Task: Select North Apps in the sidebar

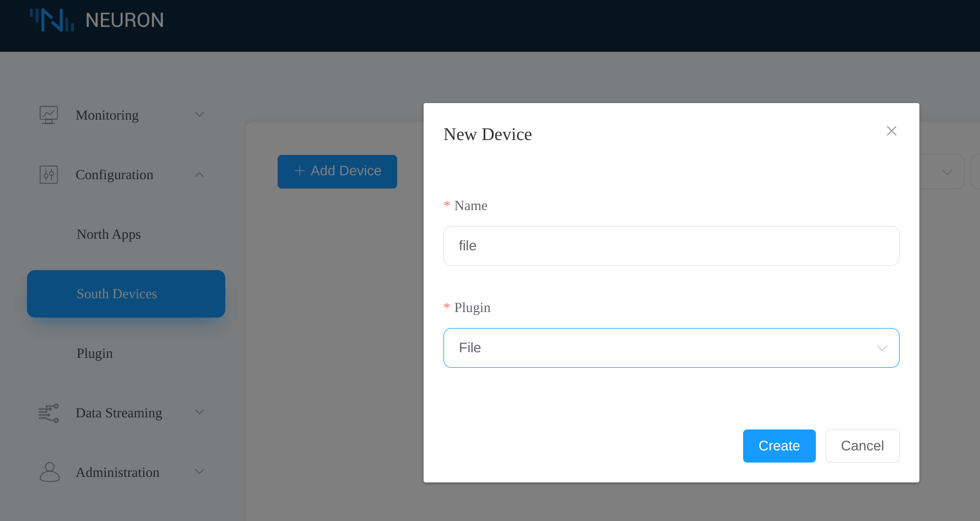Action: click(109, 234)
